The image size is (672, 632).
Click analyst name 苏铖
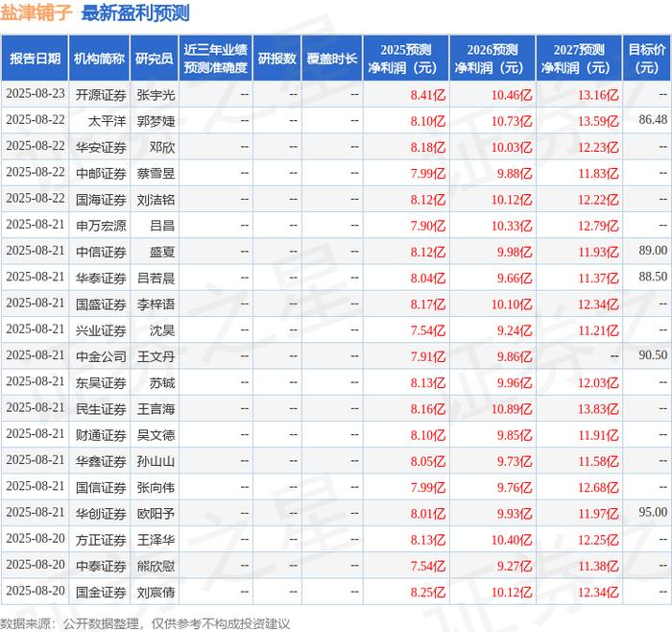(x=162, y=382)
